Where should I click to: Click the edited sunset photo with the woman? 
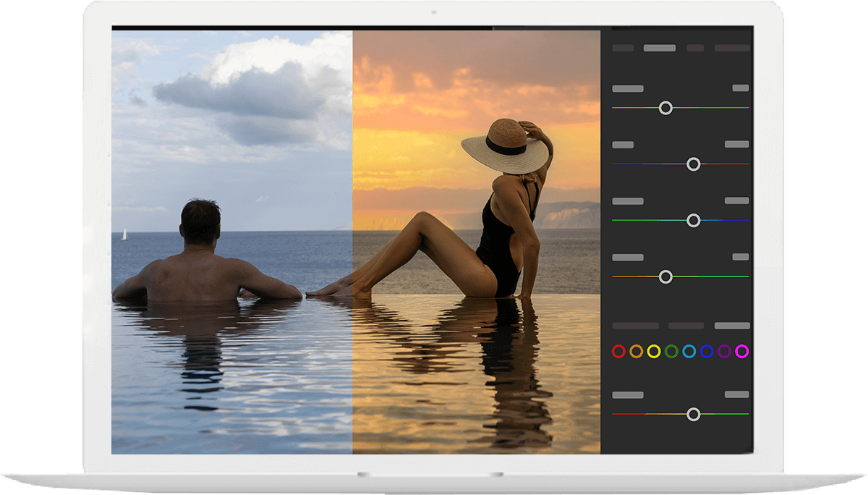(476, 239)
